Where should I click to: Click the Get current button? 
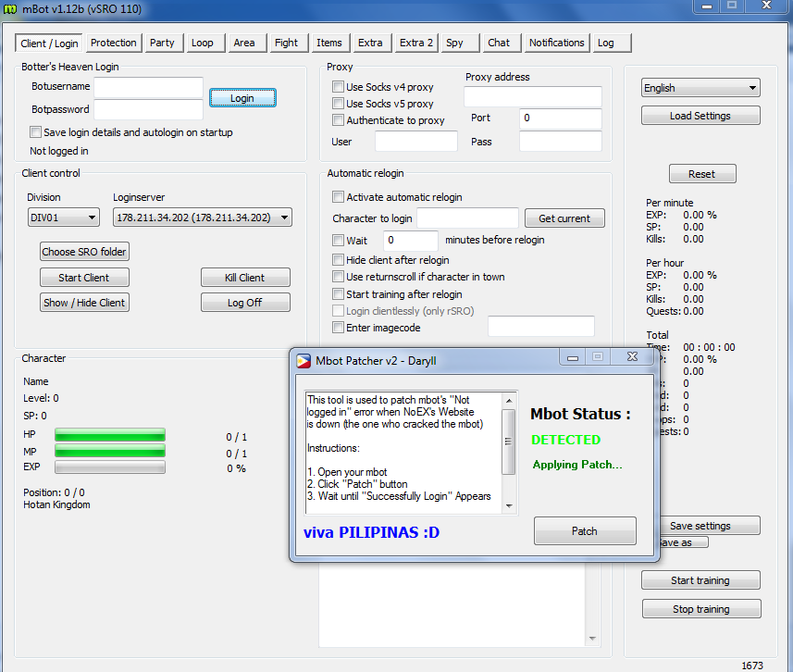click(x=564, y=218)
